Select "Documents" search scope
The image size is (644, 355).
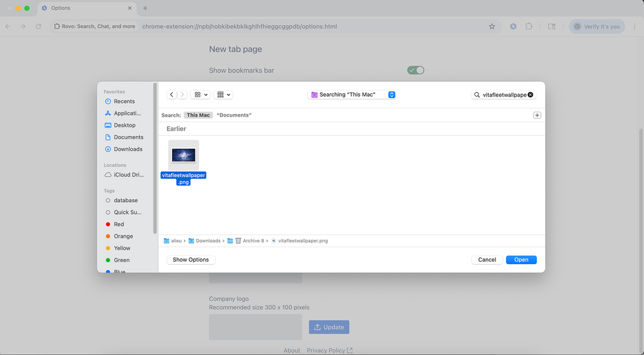point(234,115)
